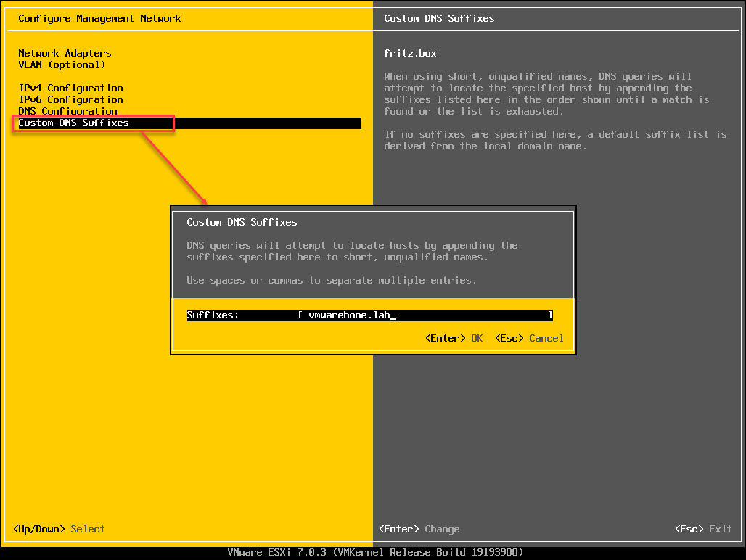Click the 'DNS queries will attempt' dialog text
Image resolution: width=746 pixels, height=560 pixels.
(x=352, y=251)
